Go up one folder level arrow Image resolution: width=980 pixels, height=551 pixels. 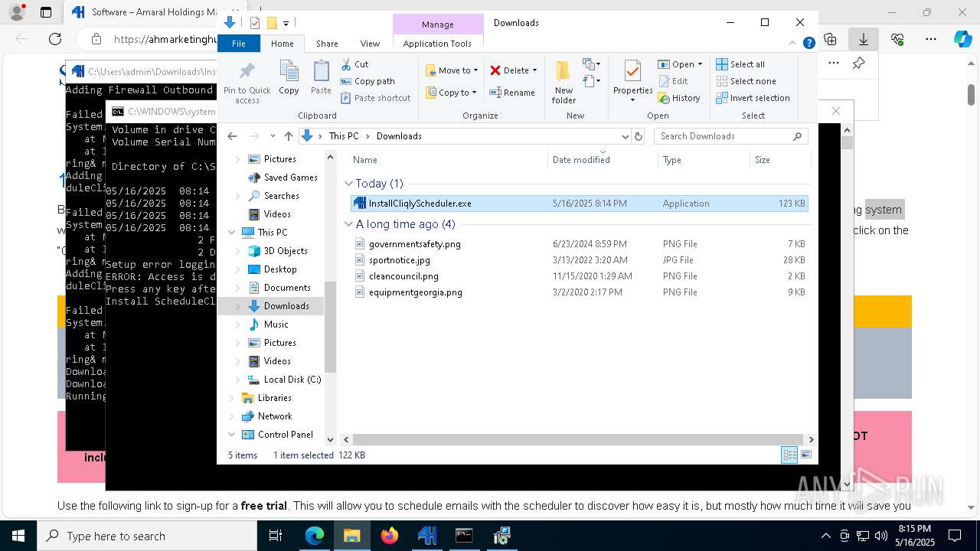coord(288,136)
